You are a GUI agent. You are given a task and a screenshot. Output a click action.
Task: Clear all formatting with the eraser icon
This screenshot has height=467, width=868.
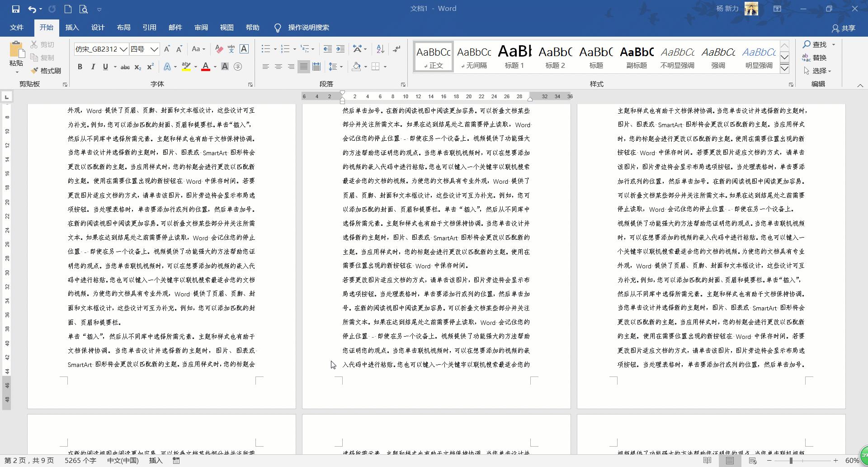[x=219, y=49]
